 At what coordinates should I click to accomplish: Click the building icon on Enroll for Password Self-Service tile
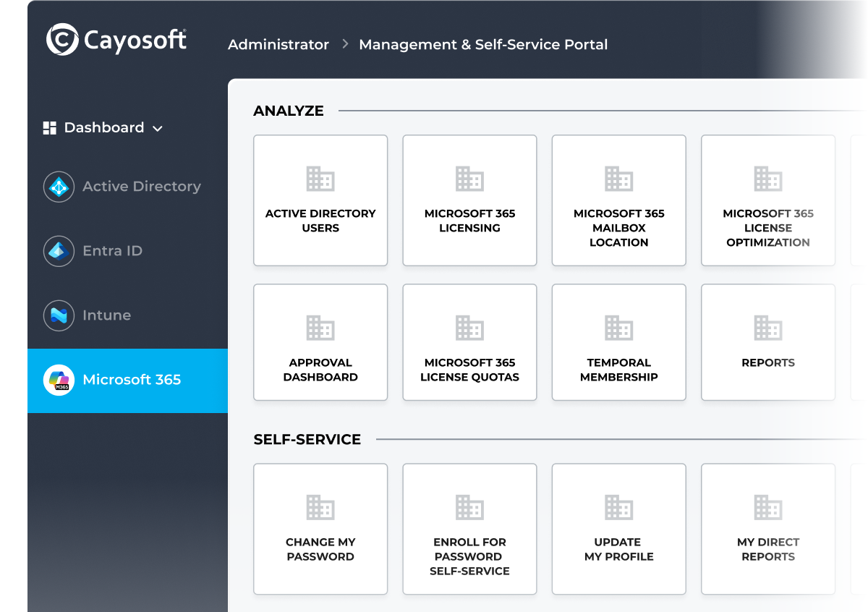(469, 507)
